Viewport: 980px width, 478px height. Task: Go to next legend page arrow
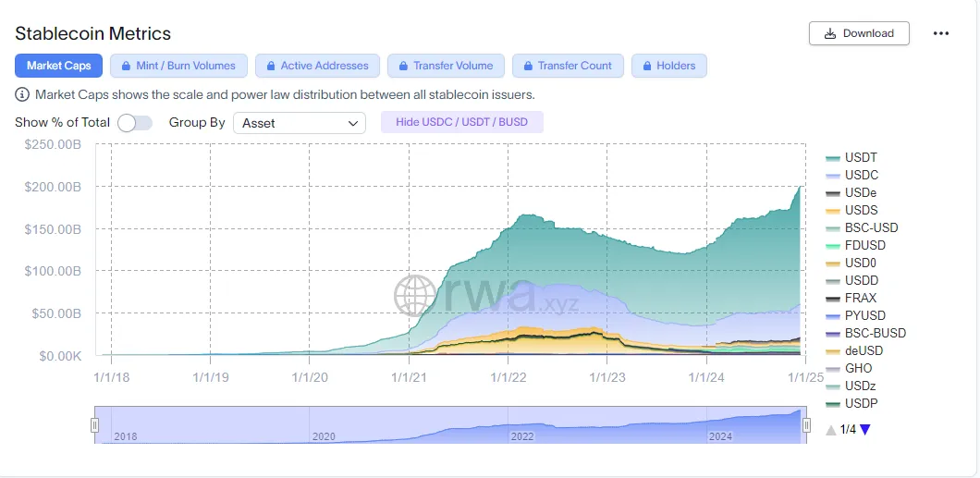865,429
